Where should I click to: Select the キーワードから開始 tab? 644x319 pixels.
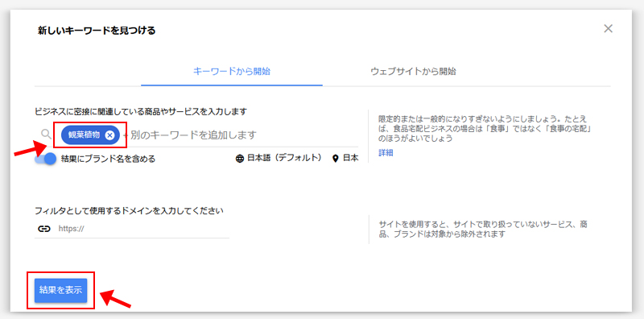click(232, 71)
